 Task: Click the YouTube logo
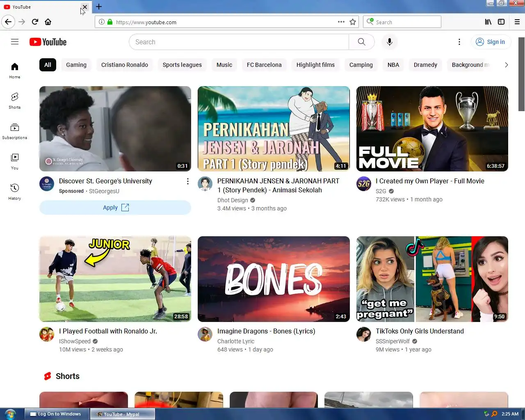click(x=48, y=42)
